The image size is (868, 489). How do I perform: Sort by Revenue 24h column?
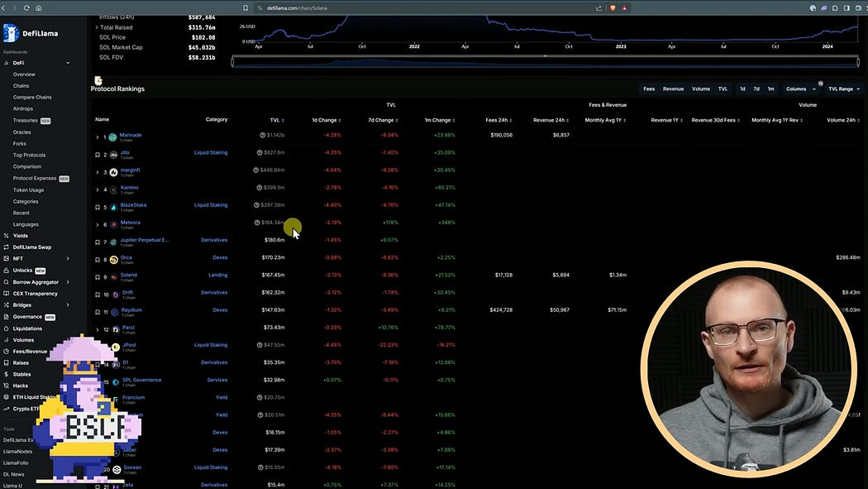click(551, 120)
